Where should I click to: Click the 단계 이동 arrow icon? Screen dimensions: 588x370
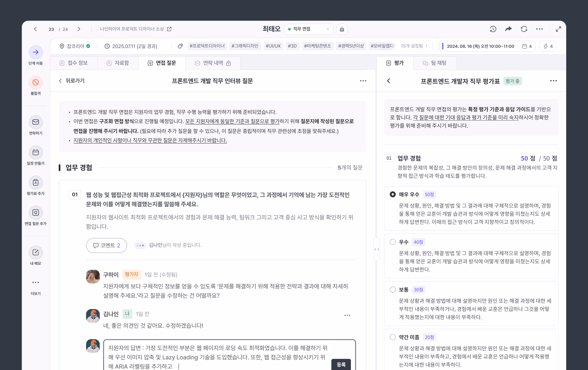tap(36, 52)
